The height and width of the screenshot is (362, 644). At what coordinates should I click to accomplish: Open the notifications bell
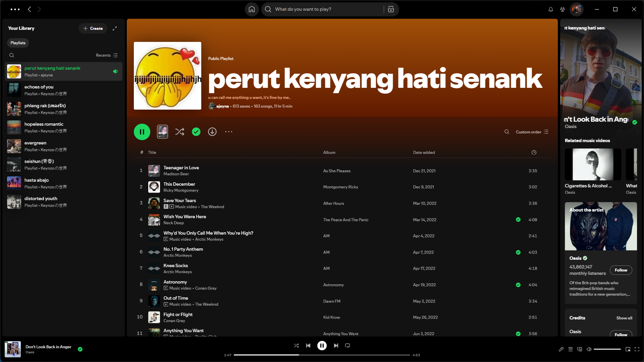click(x=551, y=9)
